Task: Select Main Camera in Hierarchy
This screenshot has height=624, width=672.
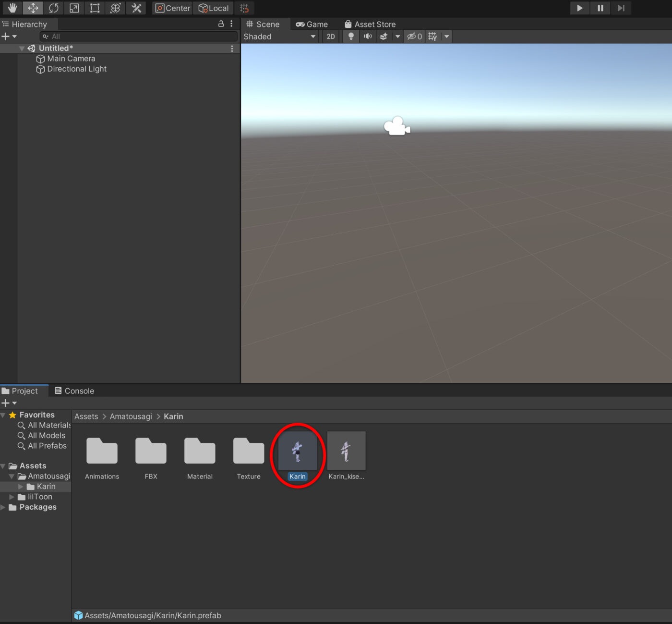Action: point(71,59)
